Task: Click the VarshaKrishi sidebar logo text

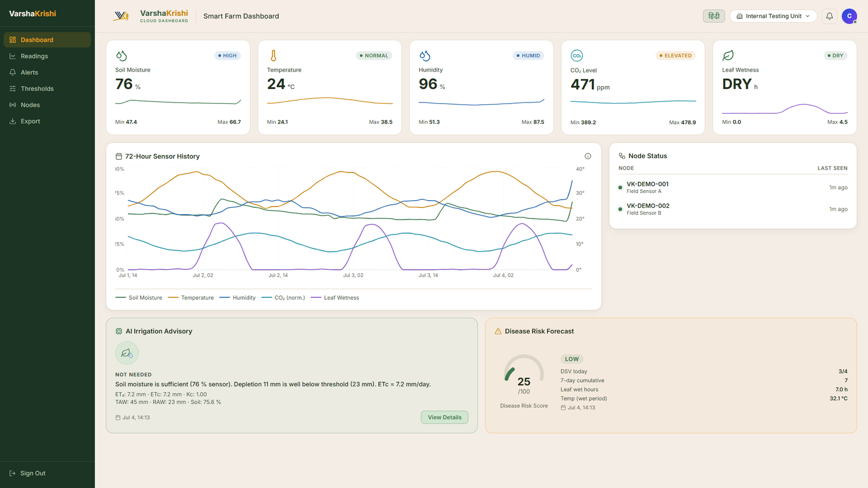Action: coord(33,14)
